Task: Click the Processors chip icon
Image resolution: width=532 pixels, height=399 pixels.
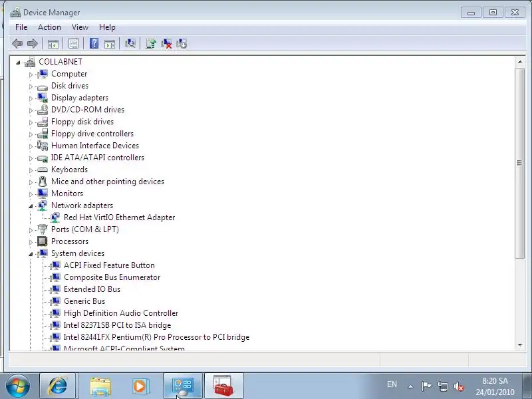Action: point(43,241)
